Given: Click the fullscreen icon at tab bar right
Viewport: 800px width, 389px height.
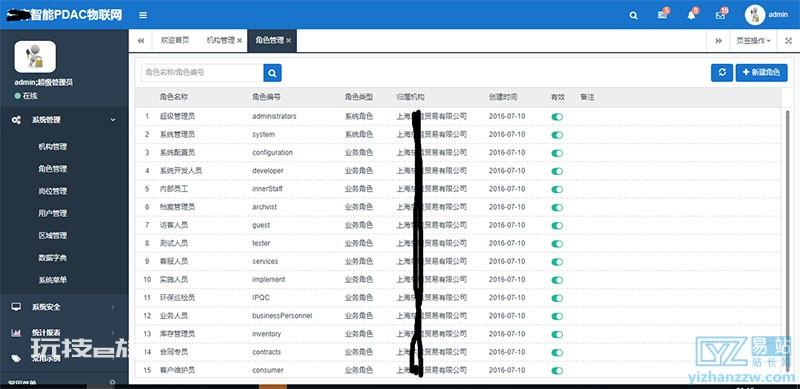Looking at the screenshot, I should (x=788, y=41).
